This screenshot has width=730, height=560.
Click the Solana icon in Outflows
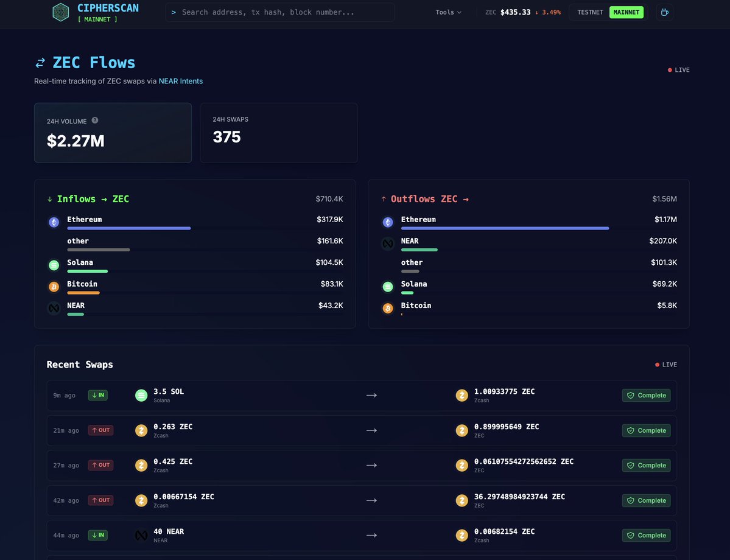tap(388, 287)
